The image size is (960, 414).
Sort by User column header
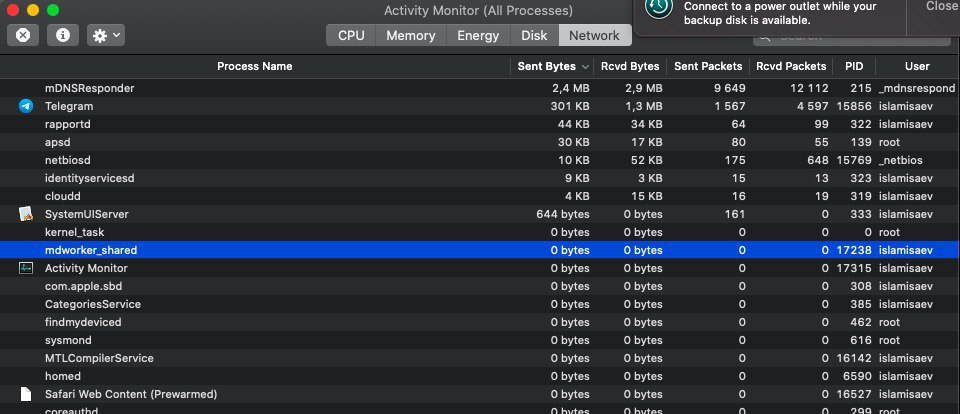tap(917, 66)
